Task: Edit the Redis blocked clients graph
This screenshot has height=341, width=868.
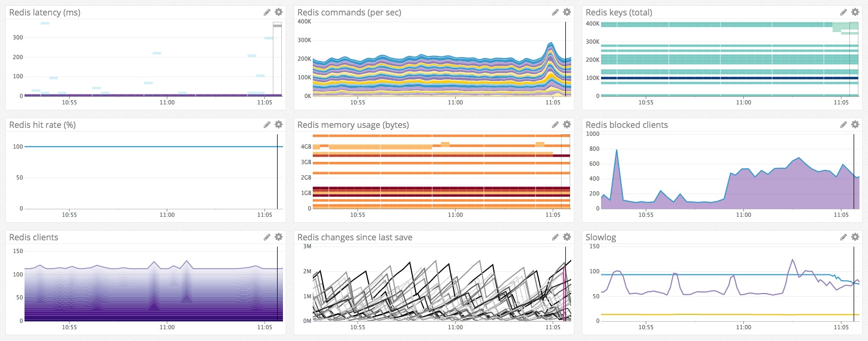Action: tap(843, 125)
